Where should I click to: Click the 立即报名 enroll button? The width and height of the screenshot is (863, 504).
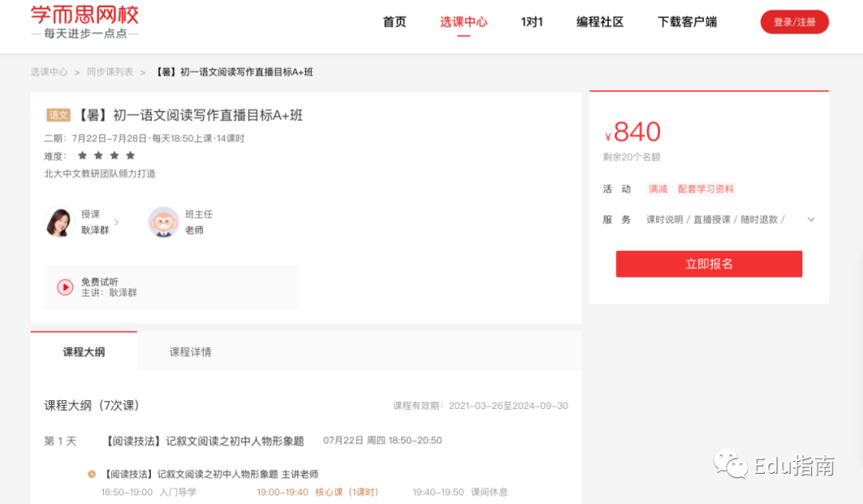coord(709,264)
